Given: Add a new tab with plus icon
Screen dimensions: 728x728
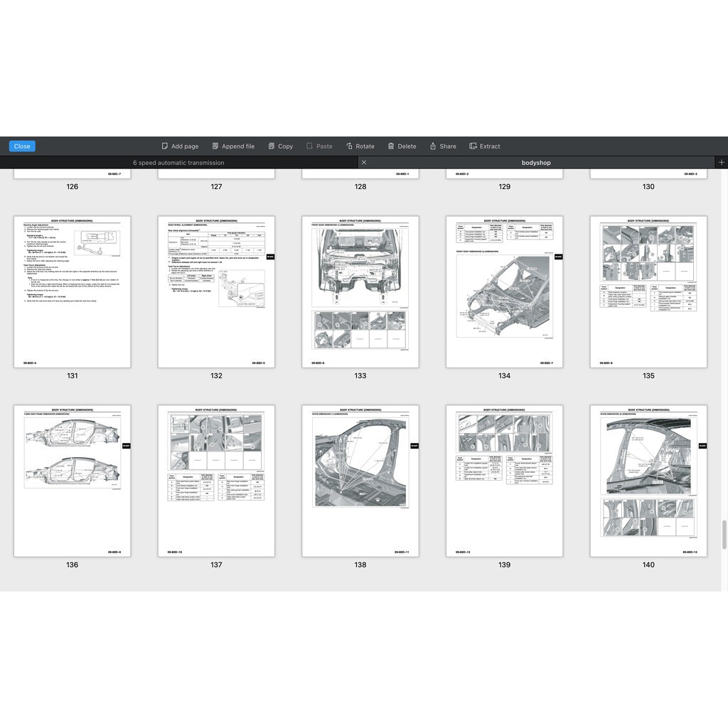Looking at the screenshot, I should [722, 163].
